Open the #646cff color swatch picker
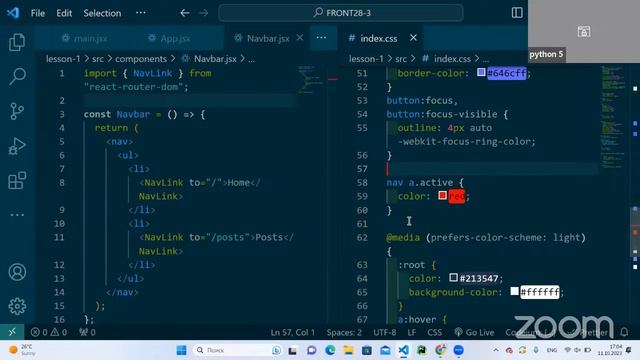The height and width of the screenshot is (360, 640). (481, 73)
